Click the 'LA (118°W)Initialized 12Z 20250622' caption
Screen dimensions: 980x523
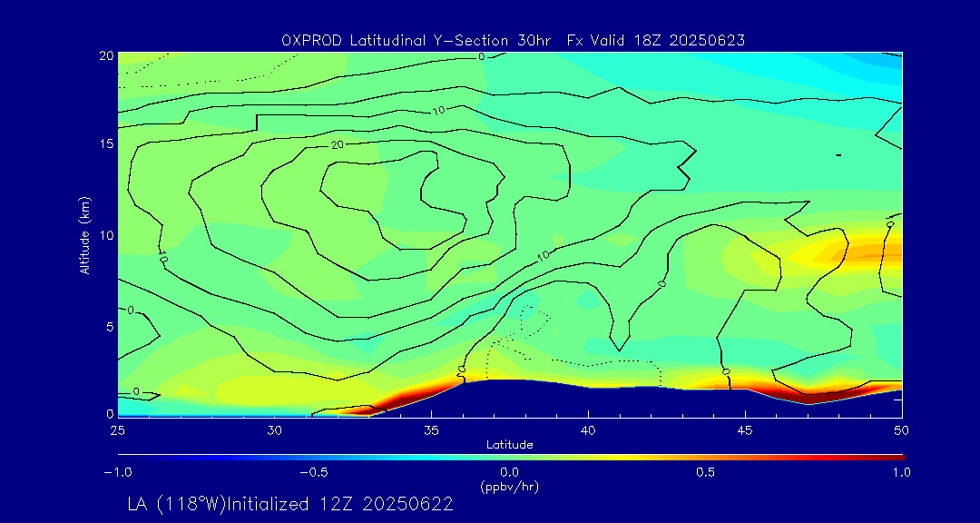pyautogui.click(x=290, y=504)
